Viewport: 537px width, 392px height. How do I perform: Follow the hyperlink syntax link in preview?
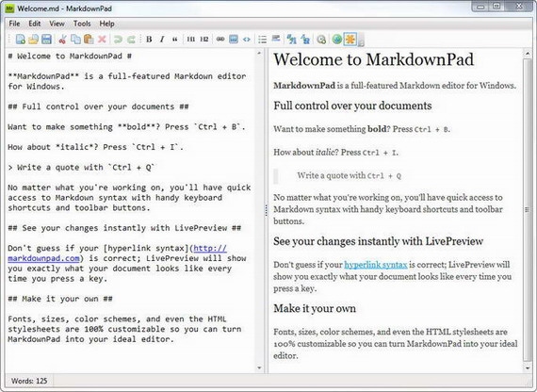(x=376, y=265)
